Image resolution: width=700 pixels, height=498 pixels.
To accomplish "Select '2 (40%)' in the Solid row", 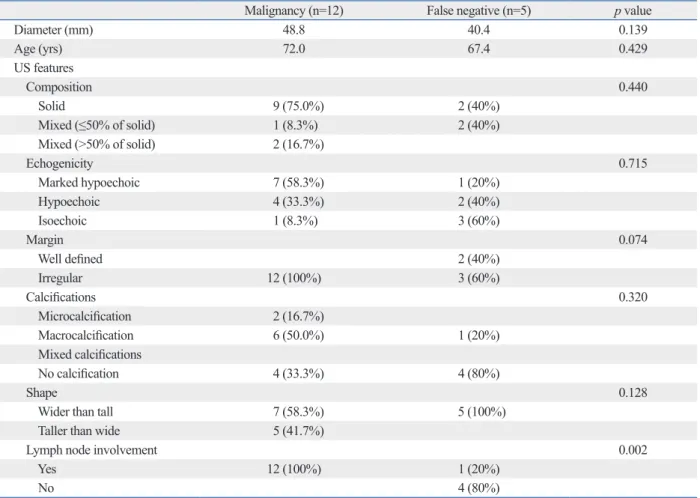I will (479, 106).
